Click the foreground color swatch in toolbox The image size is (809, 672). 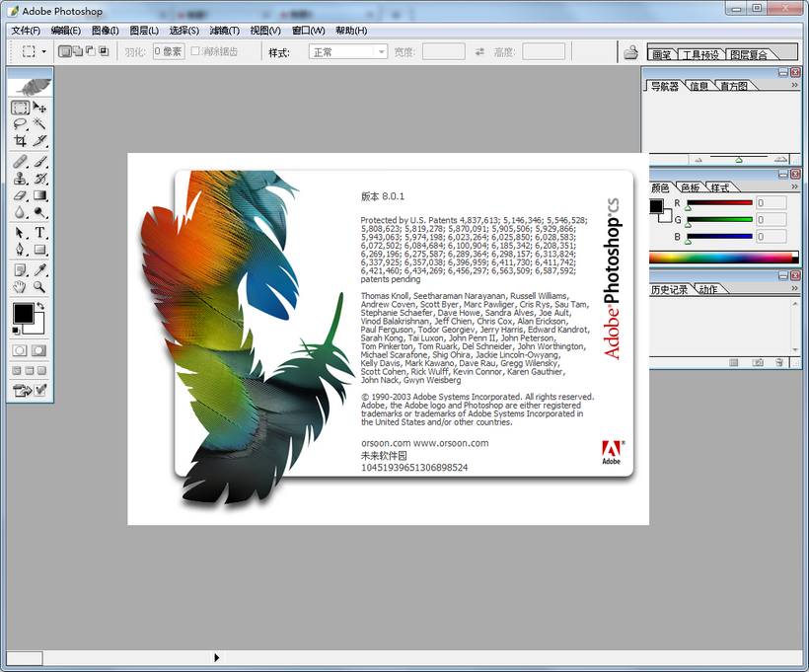[22, 313]
